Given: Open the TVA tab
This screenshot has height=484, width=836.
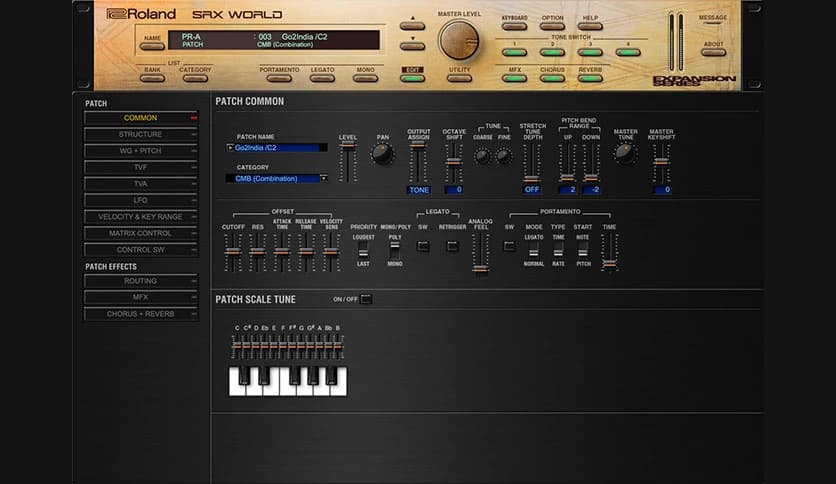Looking at the screenshot, I should 141,184.
